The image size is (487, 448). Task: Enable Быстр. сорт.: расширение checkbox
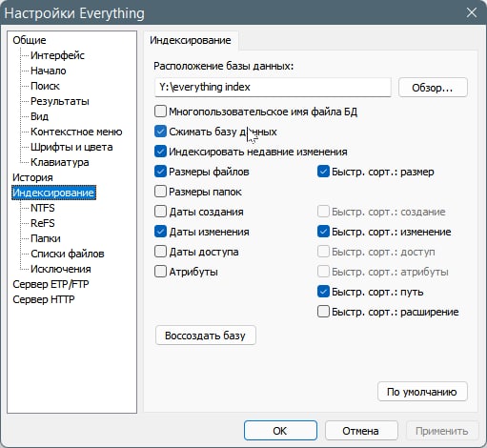323,312
